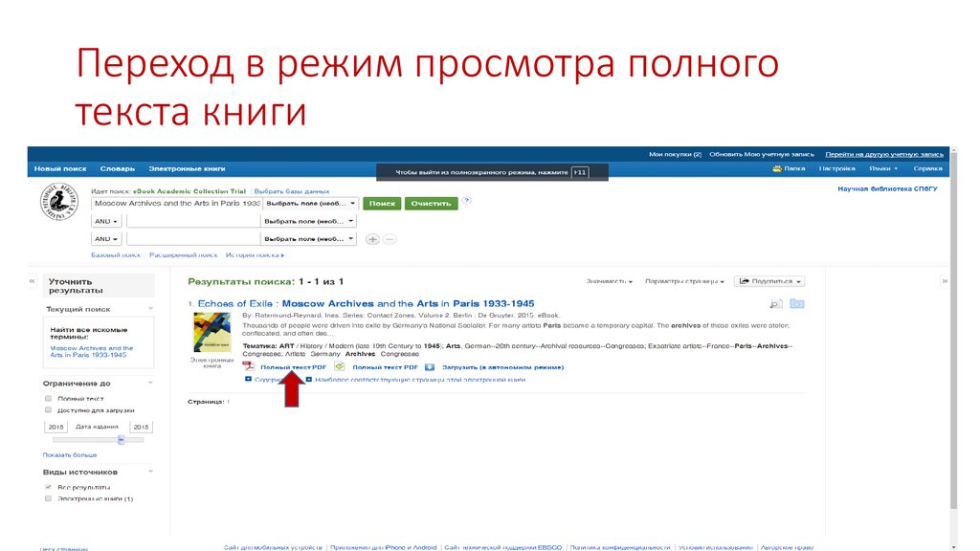Open the Электронные книги menu item
The width and height of the screenshot is (980, 551).
187,168
